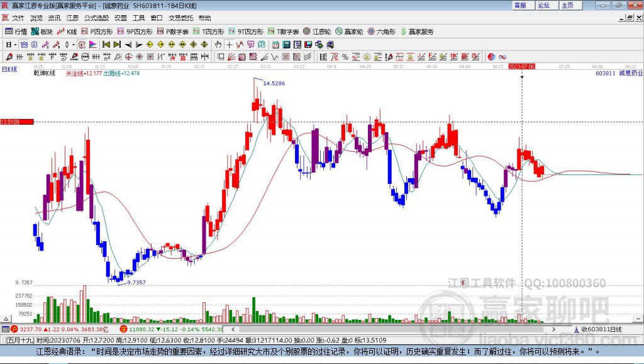
Task: Open the 江恩轮 Gann wheel
Action: [317, 31]
